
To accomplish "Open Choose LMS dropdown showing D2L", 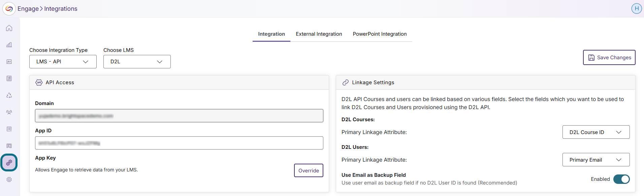I will (137, 62).
